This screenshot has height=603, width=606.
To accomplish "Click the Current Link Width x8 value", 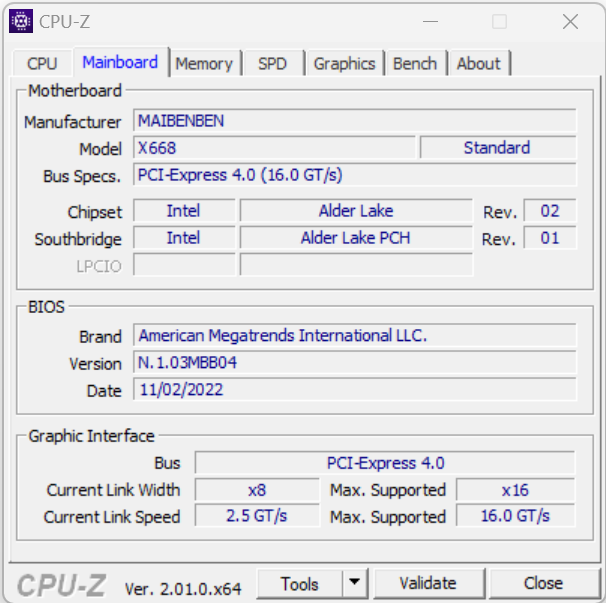I will (257, 490).
